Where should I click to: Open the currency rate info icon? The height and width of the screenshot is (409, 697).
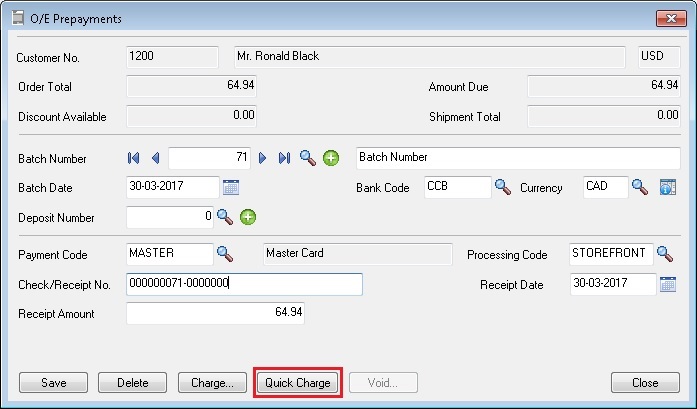pos(668,187)
